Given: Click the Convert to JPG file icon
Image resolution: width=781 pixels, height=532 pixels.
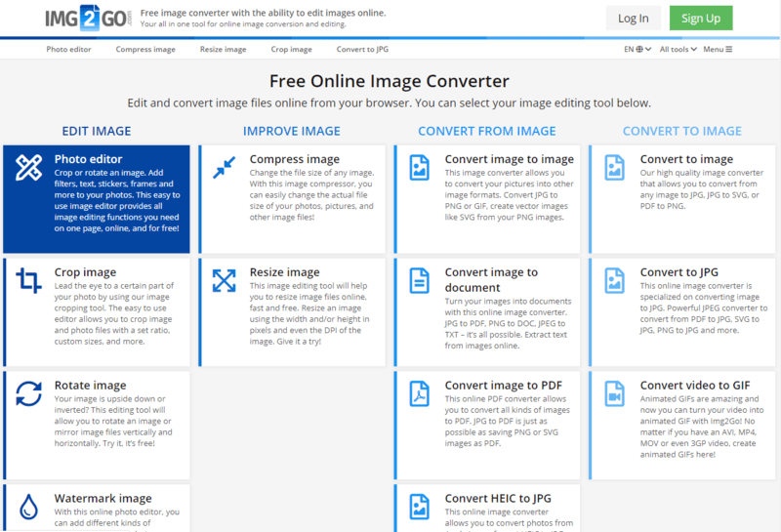Looking at the screenshot, I should (x=615, y=280).
